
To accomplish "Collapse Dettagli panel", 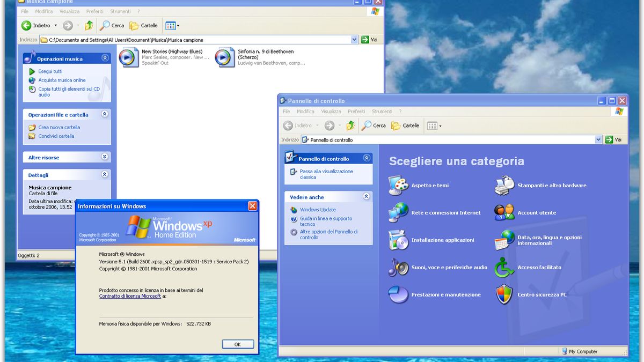I will 105,174.
